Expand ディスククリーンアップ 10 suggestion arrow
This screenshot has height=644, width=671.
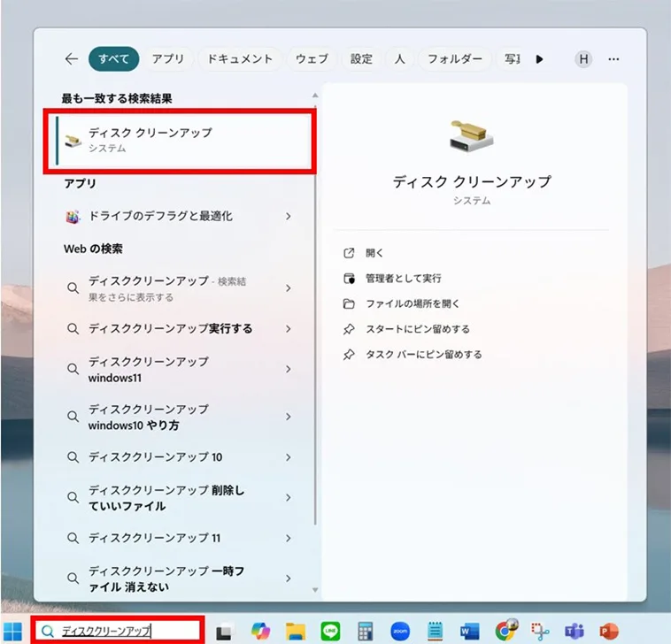coord(289,457)
